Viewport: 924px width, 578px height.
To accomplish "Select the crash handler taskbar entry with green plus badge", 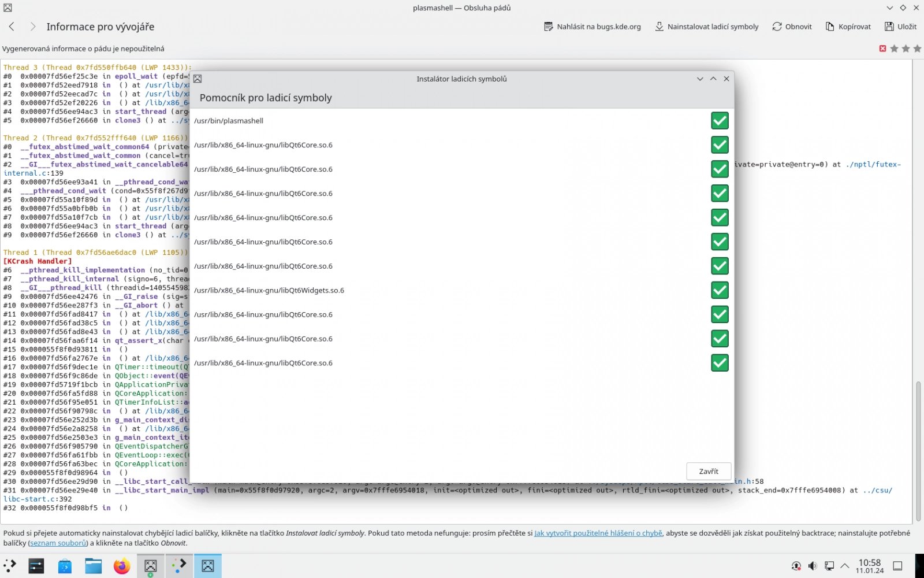I will click(151, 566).
